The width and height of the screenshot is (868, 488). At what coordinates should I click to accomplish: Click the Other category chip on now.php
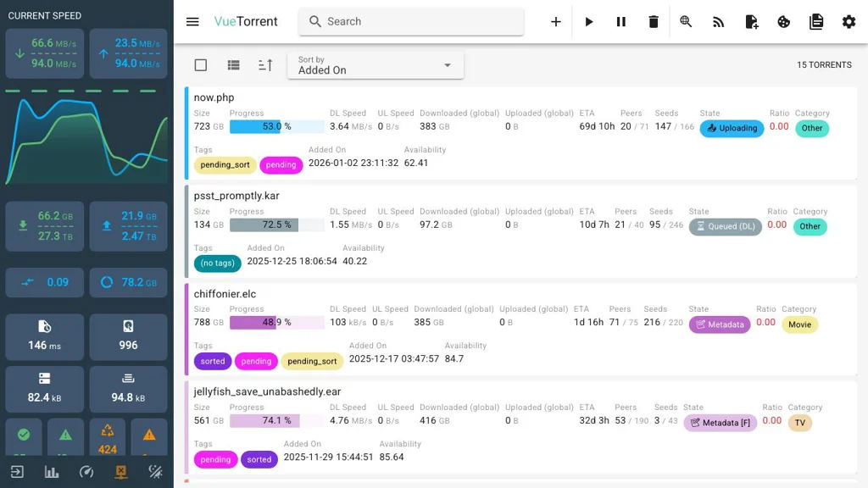point(812,129)
